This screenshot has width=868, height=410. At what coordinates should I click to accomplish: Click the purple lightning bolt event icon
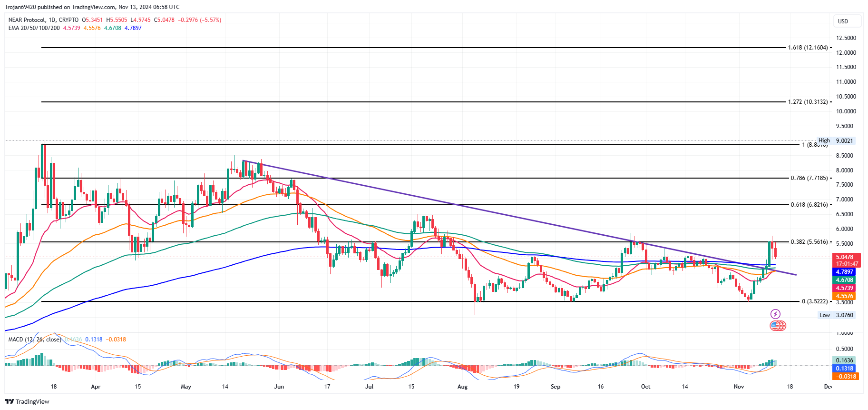click(775, 314)
